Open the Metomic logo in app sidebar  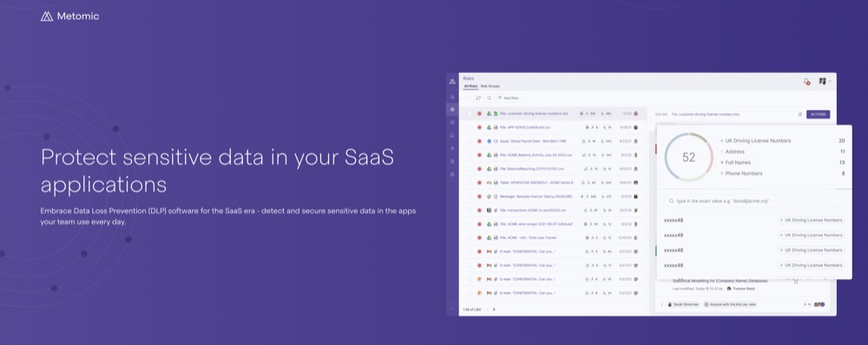coord(452,81)
